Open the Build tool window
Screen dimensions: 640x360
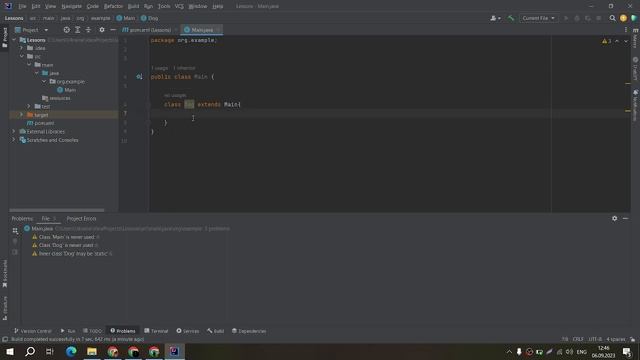pyautogui.click(x=216, y=331)
